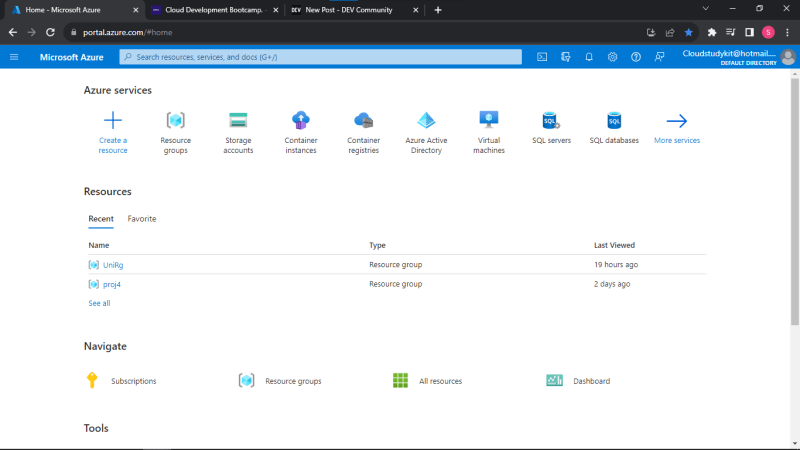Screen dimensions: 800x450
Task: Open Storage accounts service
Action: (238, 133)
